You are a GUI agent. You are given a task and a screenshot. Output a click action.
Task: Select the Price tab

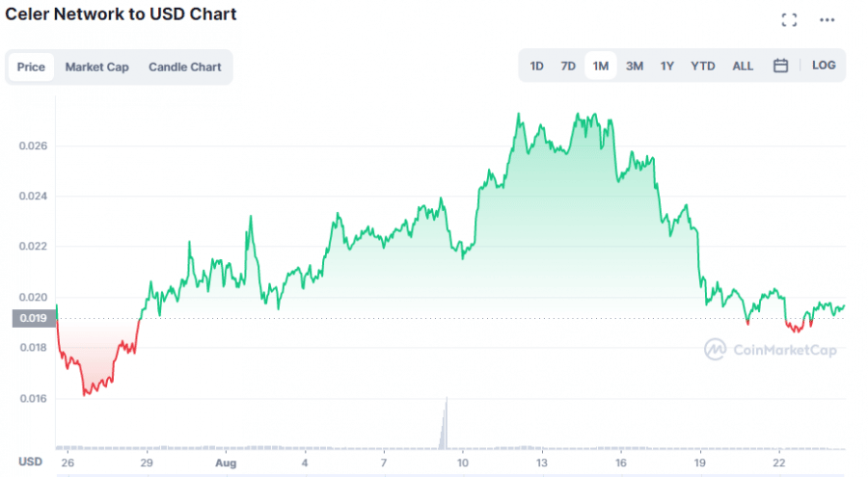[x=31, y=66]
